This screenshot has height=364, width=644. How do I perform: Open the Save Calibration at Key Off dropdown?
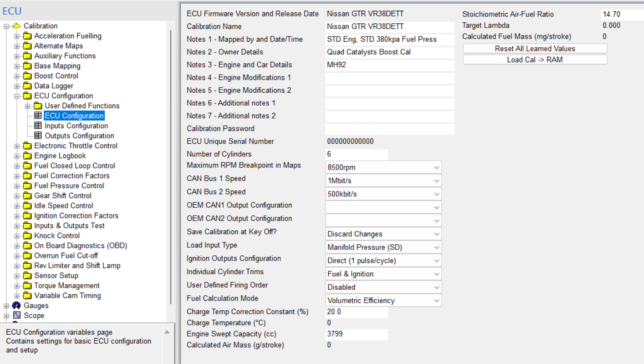[x=384, y=234]
